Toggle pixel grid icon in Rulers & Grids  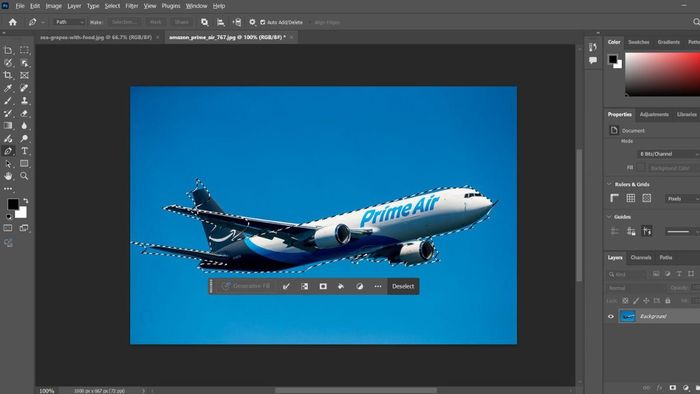[646, 198]
